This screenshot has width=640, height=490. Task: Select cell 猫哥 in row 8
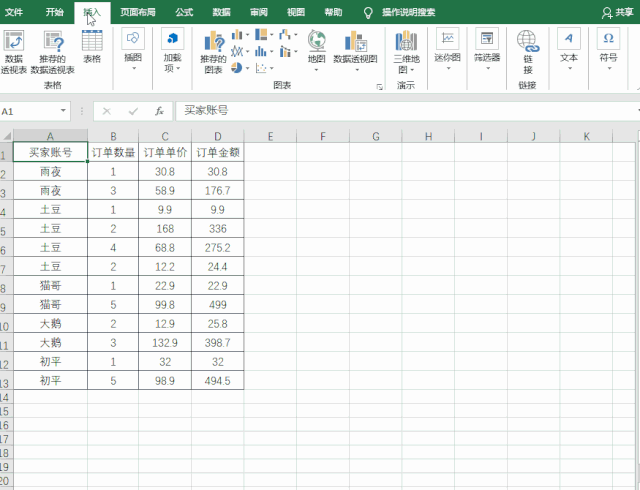(x=50, y=285)
